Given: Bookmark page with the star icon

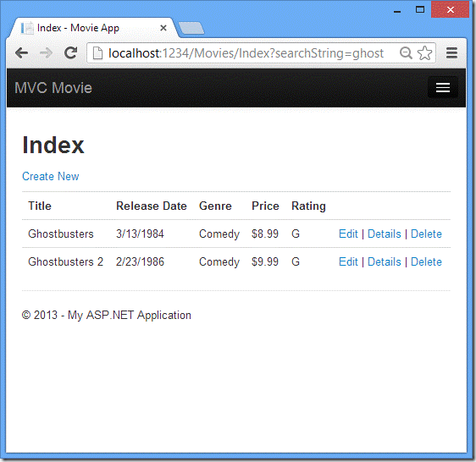Looking at the screenshot, I should [x=424, y=53].
